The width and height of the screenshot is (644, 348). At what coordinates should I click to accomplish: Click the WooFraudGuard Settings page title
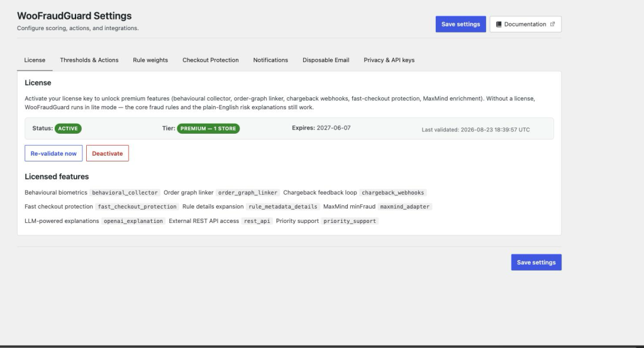click(x=74, y=16)
